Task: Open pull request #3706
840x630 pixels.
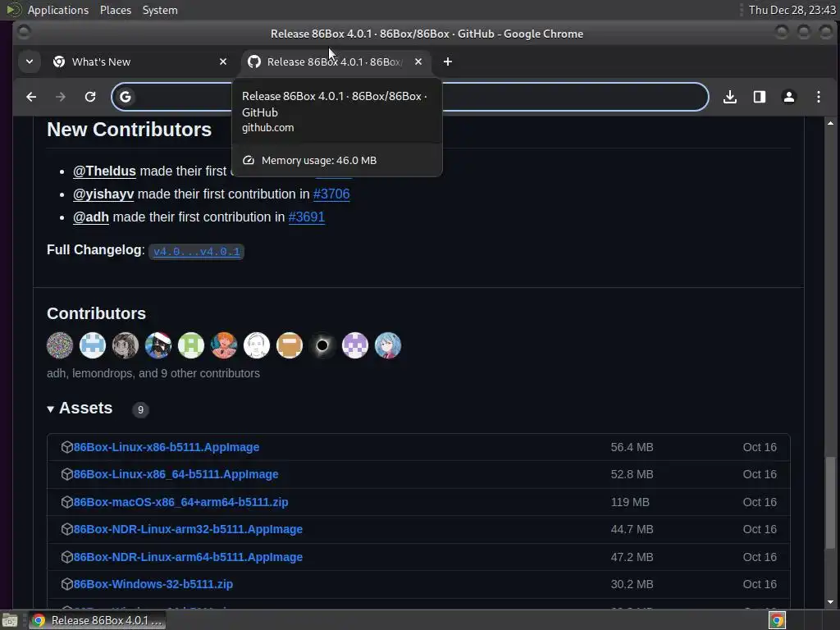Action: (331, 194)
